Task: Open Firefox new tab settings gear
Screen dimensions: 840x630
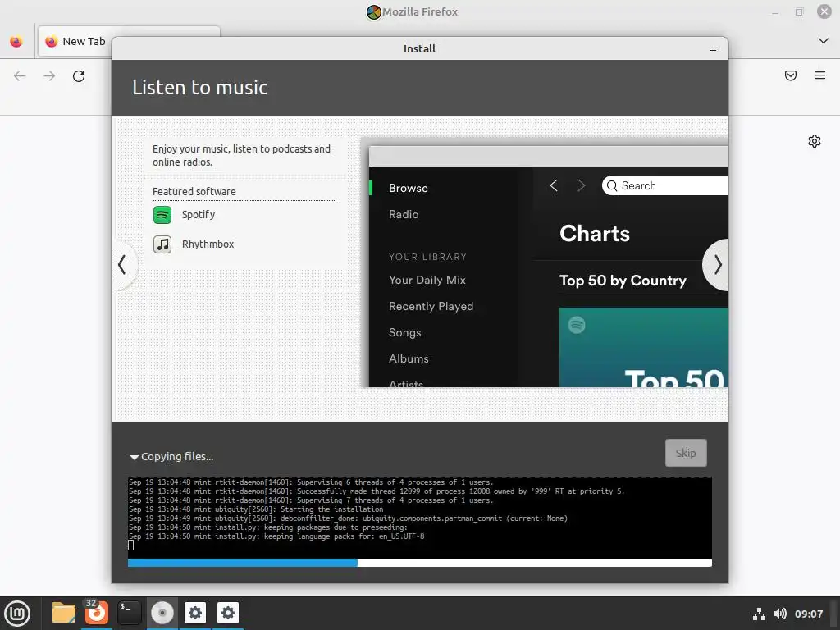Action: tap(815, 141)
